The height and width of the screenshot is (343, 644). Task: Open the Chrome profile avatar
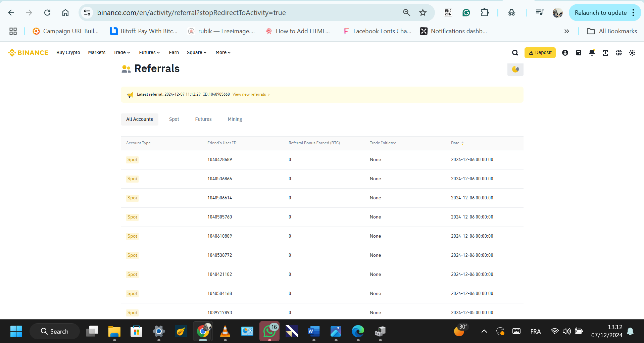click(557, 13)
